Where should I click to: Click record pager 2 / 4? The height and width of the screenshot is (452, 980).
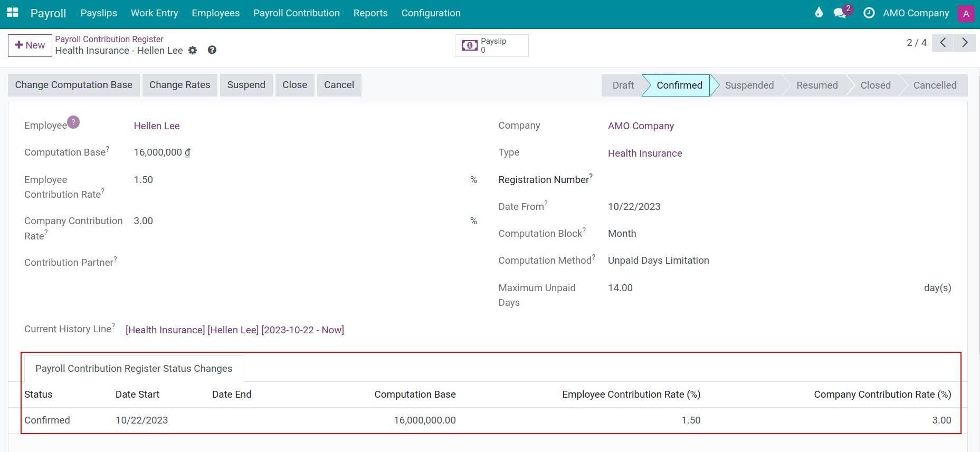coord(917,43)
